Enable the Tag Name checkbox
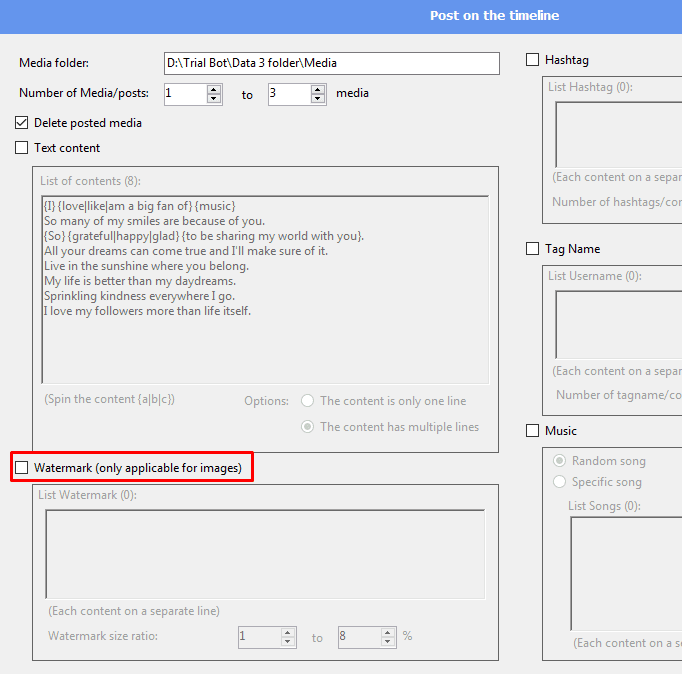This screenshot has width=682, height=674. pyautogui.click(x=533, y=249)
